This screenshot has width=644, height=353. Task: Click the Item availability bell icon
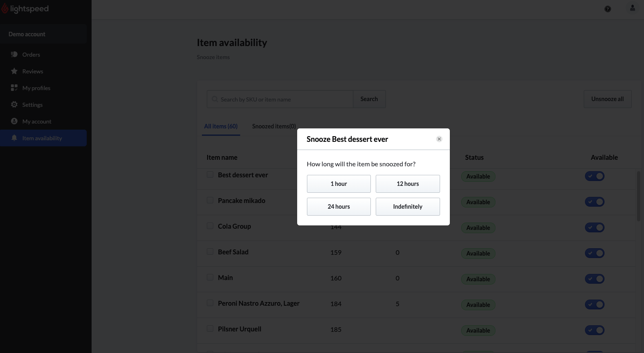tap(14, 138)
